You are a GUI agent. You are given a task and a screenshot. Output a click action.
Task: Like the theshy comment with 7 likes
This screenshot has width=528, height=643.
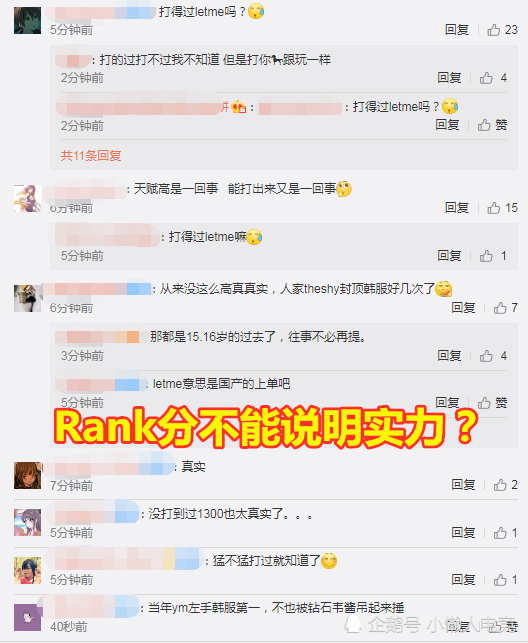point(505,308)
